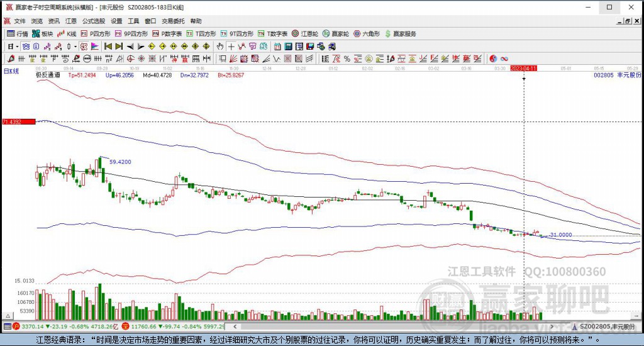Click the 极反通道 indicator label
Image resolution: width=644 pixels, height=346 pixels.
48,75
